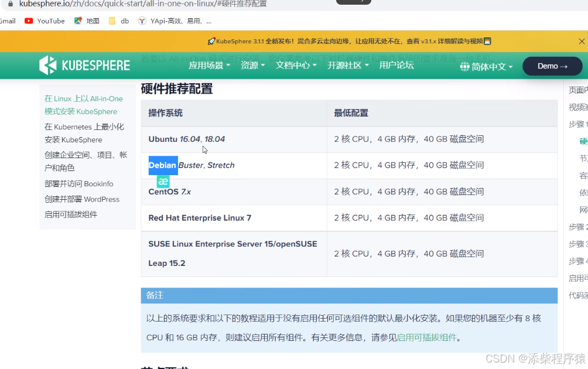Click the lock icon in address bar
Viewport: 588px width, 369px height.
coord(11,4)
